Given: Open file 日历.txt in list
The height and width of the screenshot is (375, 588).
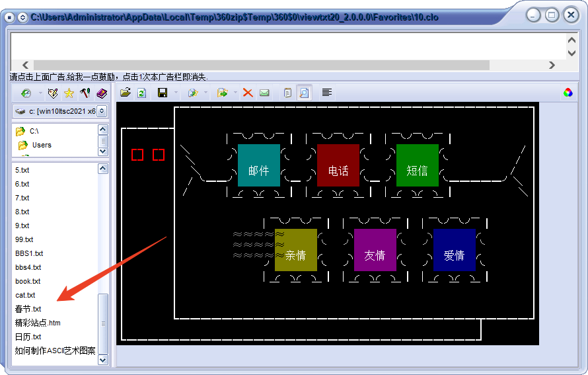Looking at the screenshot, I should click(x=28, y=337).
